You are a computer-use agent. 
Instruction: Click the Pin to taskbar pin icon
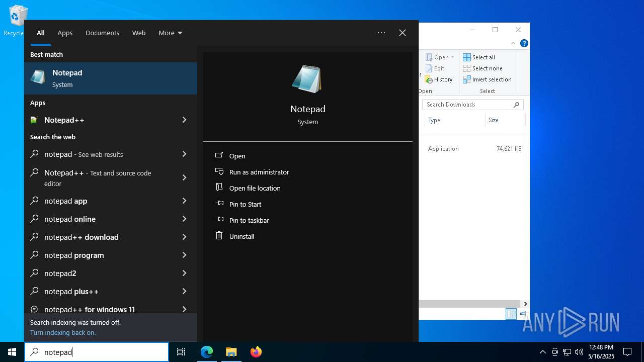point(219,220)
